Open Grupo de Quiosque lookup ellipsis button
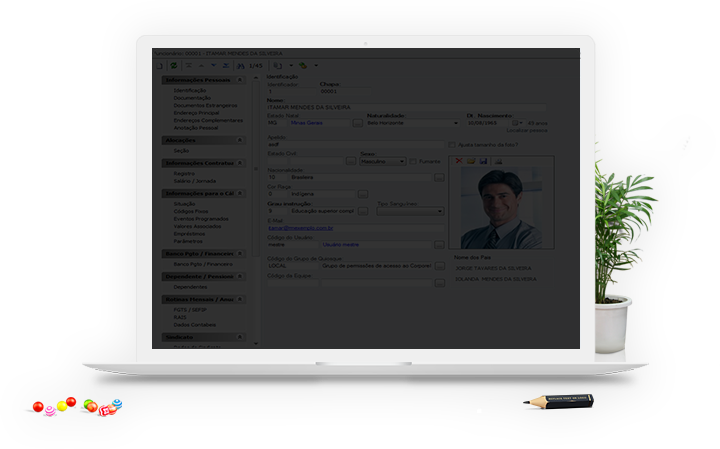720x449 pixels. [x=439, y=266]
